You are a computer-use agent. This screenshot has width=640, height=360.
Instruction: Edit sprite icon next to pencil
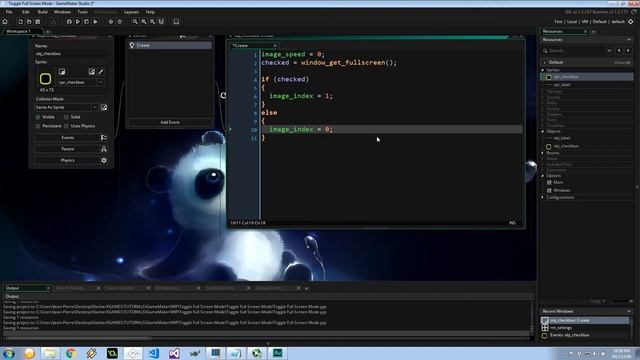91,72
